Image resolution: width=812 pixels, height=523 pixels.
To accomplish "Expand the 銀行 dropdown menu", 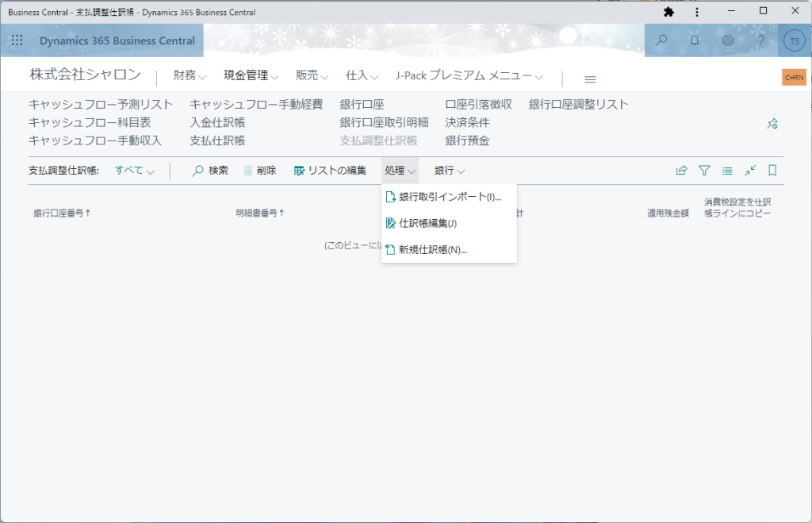I will [449, 171].
